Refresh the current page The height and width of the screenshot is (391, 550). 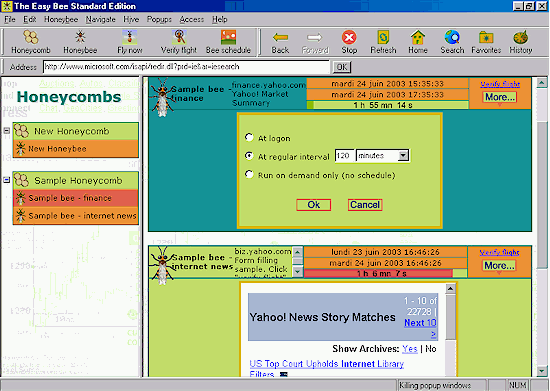point(383,42)
